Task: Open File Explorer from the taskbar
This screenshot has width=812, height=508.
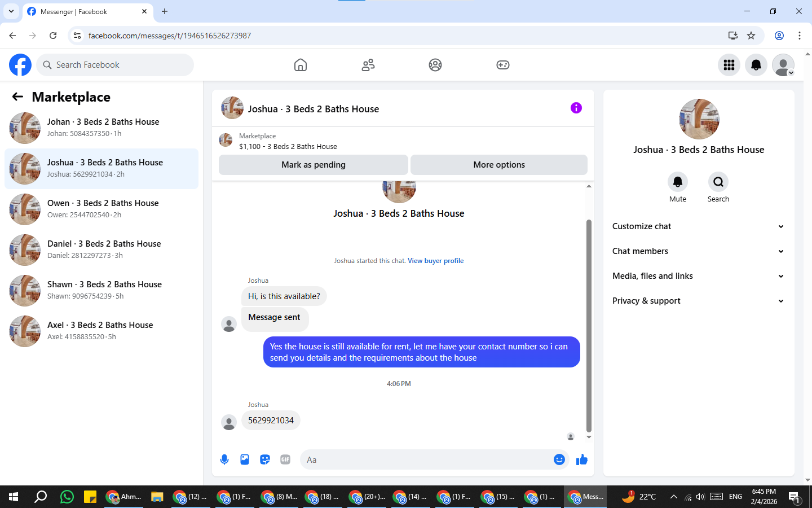Action: pos(157,497)
